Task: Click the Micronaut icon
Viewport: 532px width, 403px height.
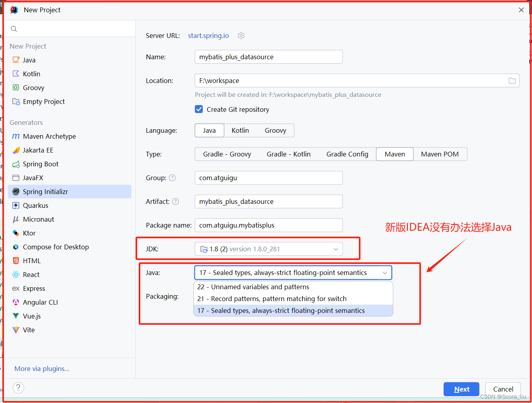Action: pyautogui.click(x=16, y=219)
